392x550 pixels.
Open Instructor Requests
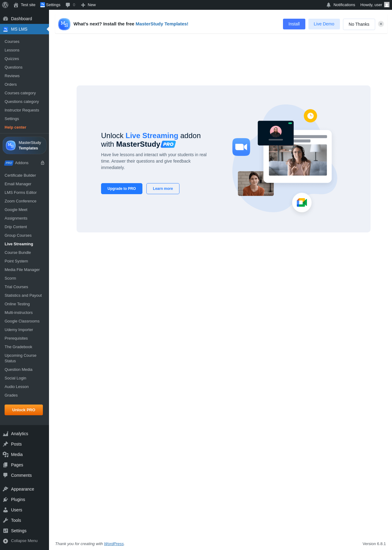(22, 110)
